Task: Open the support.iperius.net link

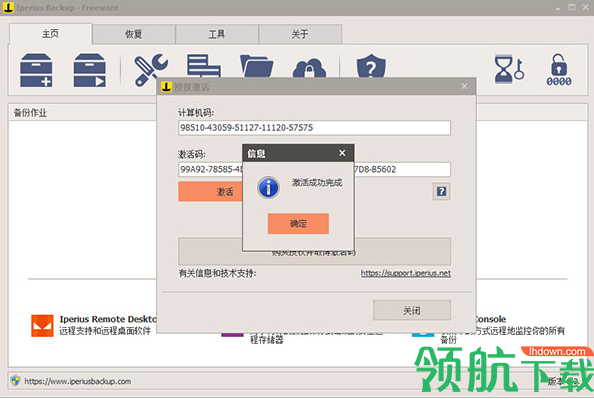Action: [x=406, y=273]
